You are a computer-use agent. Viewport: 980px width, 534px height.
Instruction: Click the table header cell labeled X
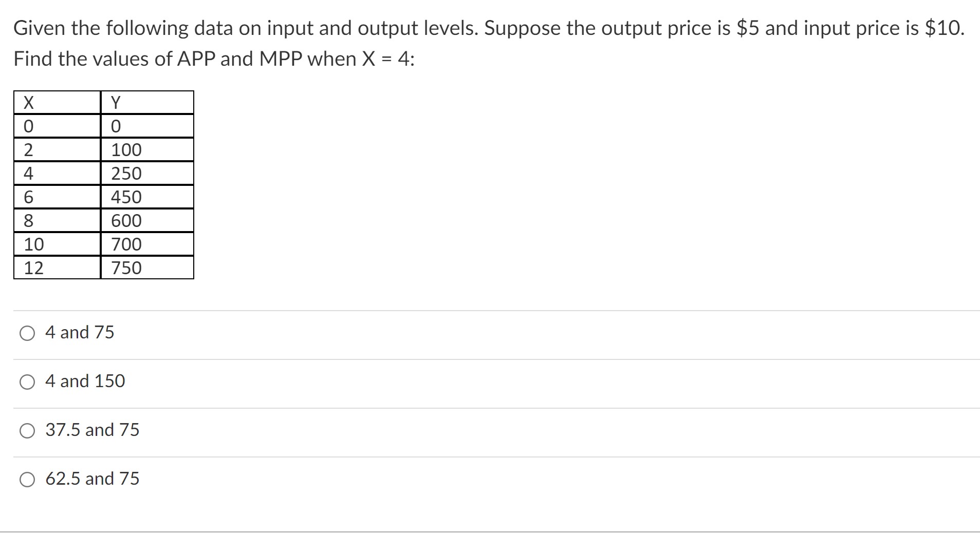[x=56, y=103]
